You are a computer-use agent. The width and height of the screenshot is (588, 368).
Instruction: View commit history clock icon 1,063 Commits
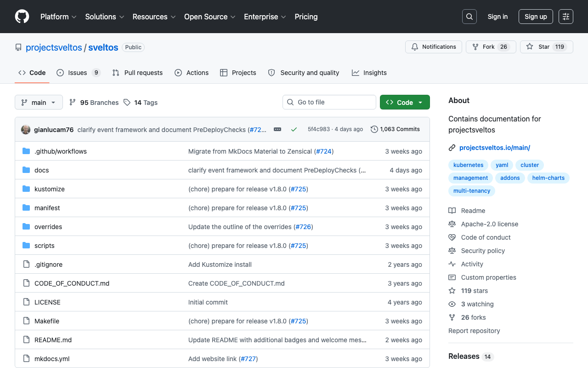tap(395, 129)
